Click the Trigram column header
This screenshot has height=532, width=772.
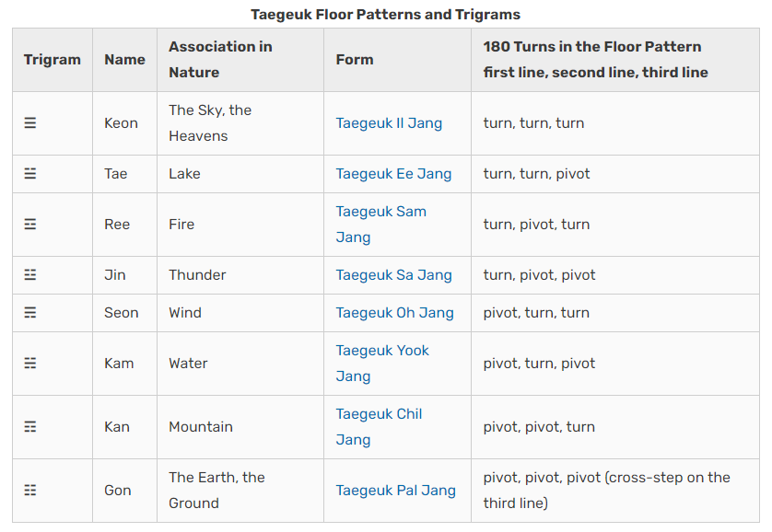53,60
